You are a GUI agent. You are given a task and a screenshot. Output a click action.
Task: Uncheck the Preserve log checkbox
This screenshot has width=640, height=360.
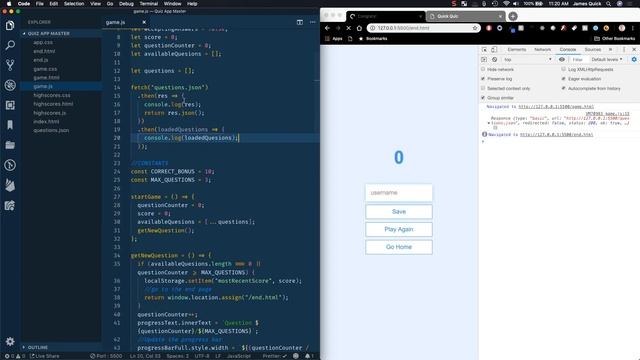pyautogui.click(x=483, y=79)
